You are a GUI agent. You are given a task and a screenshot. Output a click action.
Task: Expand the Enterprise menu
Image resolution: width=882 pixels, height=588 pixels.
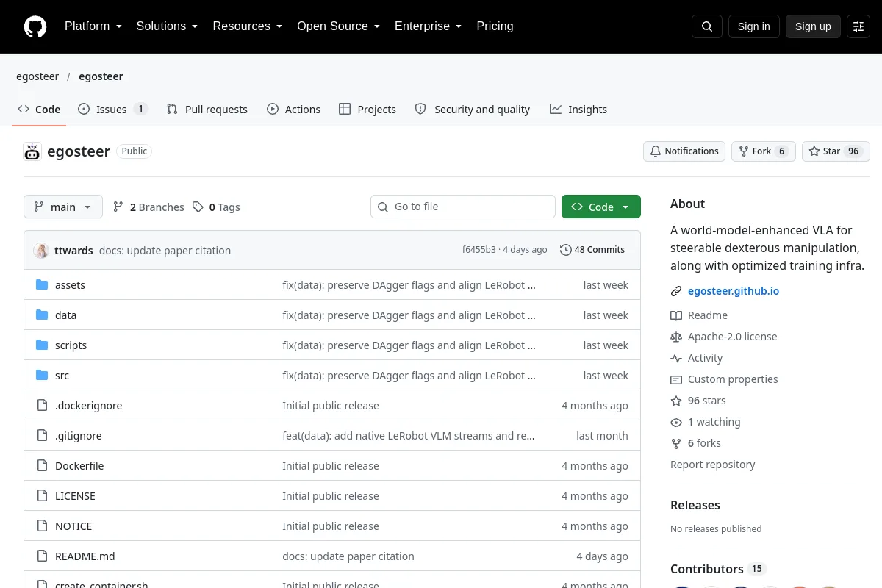(x=429, y=26)
